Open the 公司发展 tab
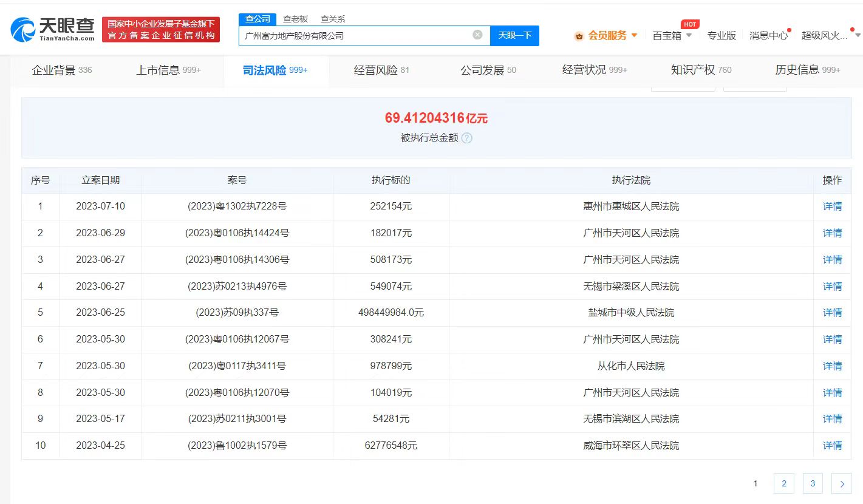 click(488, 70)
